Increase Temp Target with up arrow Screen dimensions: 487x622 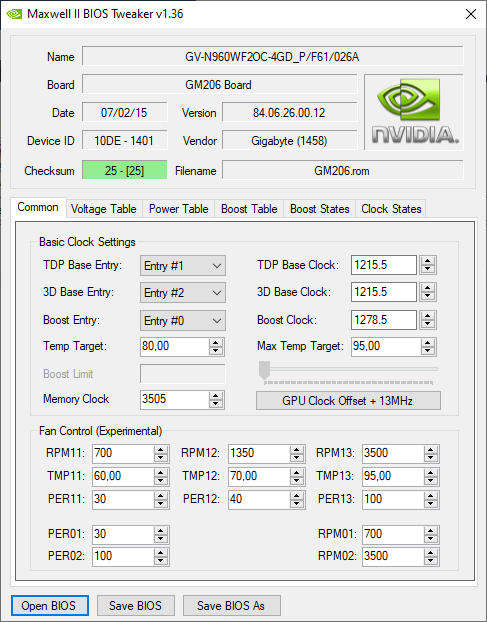[216, 343]
